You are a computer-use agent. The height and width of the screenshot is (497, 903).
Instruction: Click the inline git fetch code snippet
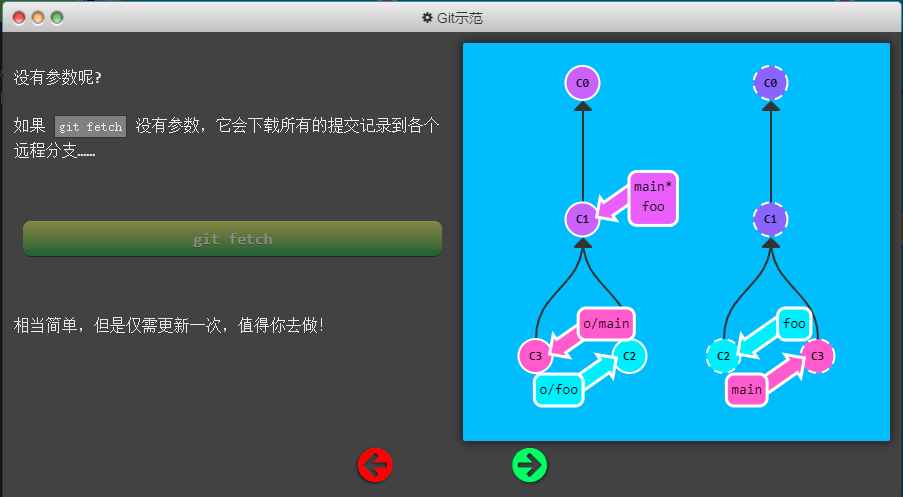pyautogui.click(x=90, y=127)
